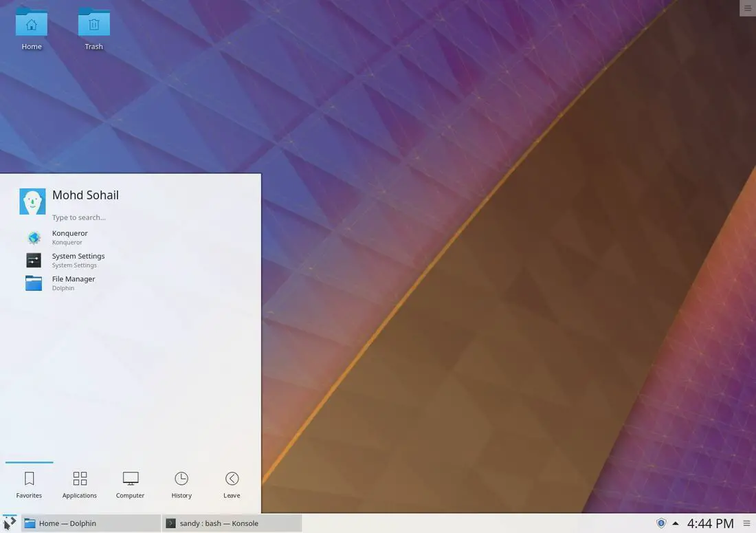The image size is (756, 533).
Task: Click the Mohd Sohail user avatar
Action: 32,201
